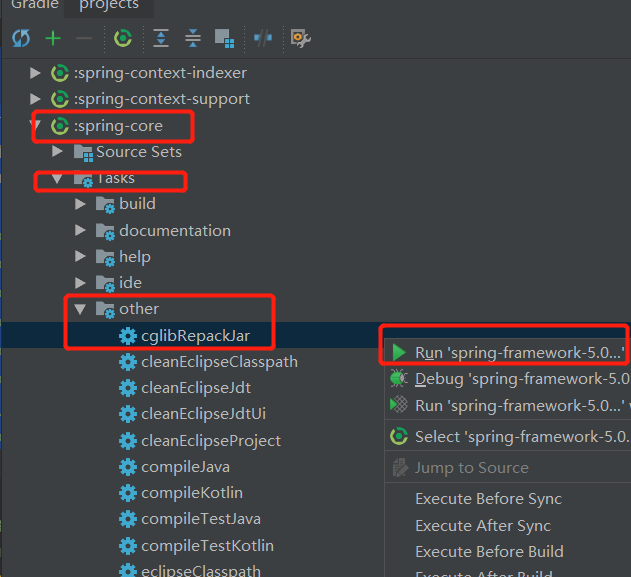Choose Execute Before Build option

pyautogui.click(x=508, y=552)
